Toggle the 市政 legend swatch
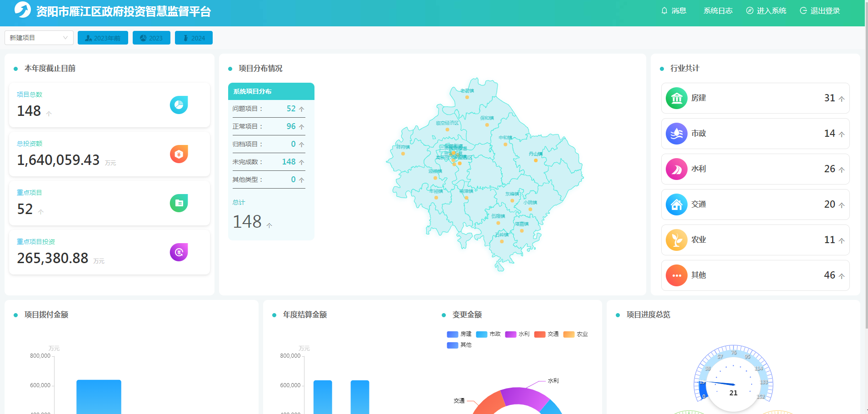This screenshot has width=868, height=414. (481, 334)
